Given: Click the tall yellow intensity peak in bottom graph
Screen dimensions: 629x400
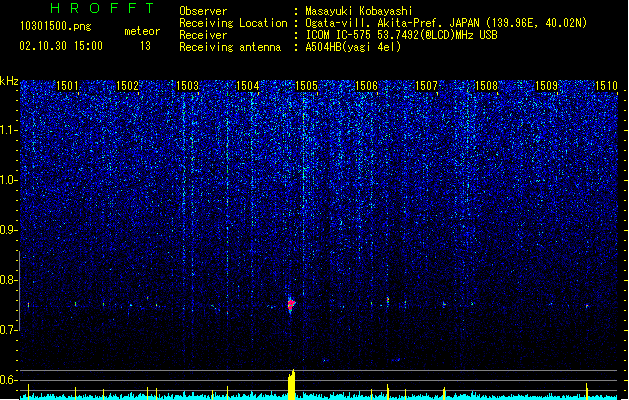Looking at the screenshot, I should click(x=292, y=384).
